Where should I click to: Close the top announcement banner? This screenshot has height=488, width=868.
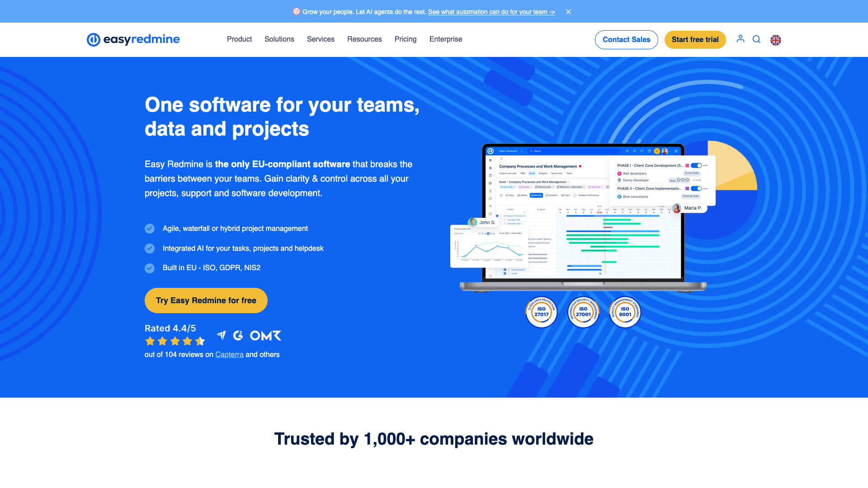[568, 12]
